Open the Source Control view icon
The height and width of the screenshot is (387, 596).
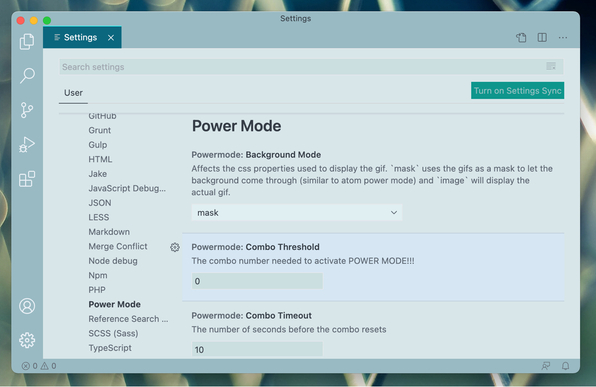pyautogui.click(x=27, y=110)
